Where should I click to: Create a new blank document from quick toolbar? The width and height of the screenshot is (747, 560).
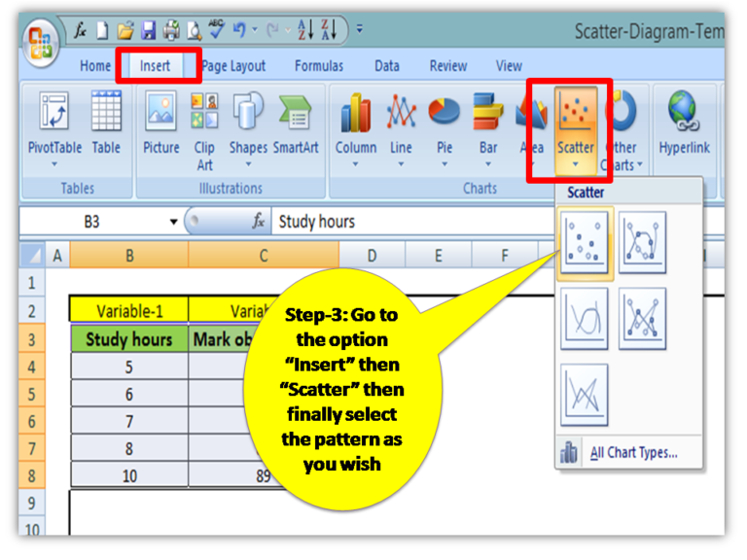pyautogui.click(x=102, y=30)
